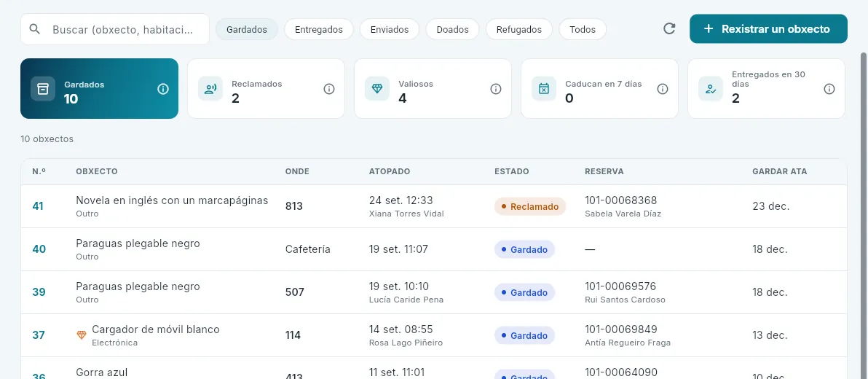868x379 pixels.
Task: Click Novela en inglés con un marcapáginas
Action: 172,200
